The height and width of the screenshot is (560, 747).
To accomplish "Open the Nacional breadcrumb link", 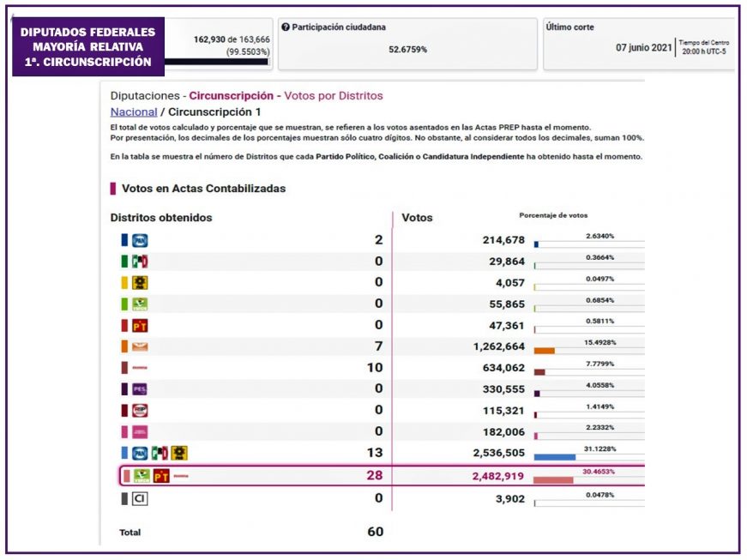I will pos(134,111).
